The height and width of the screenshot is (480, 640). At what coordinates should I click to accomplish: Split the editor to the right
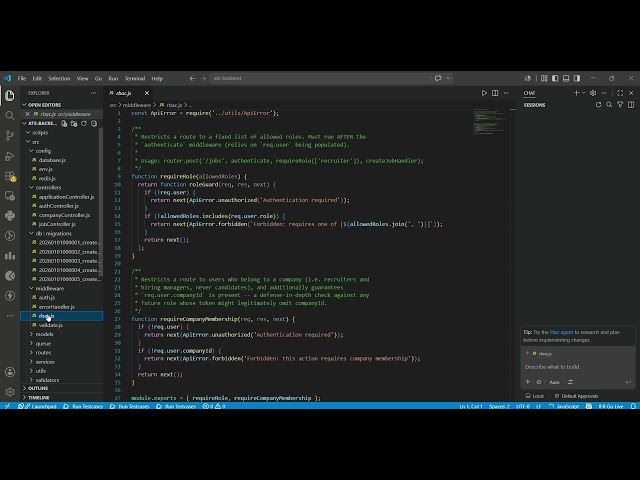click(495, 93)
